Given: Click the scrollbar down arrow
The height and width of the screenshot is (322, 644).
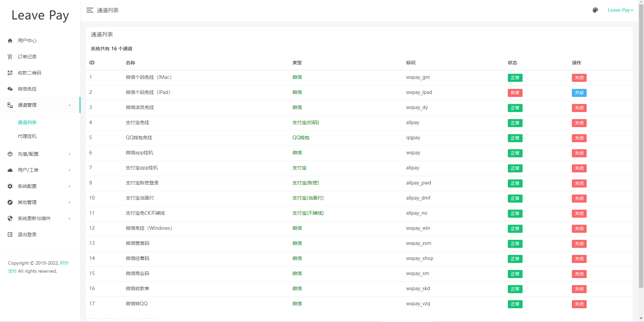Looking at the screenshot, I should coord(641,319).
